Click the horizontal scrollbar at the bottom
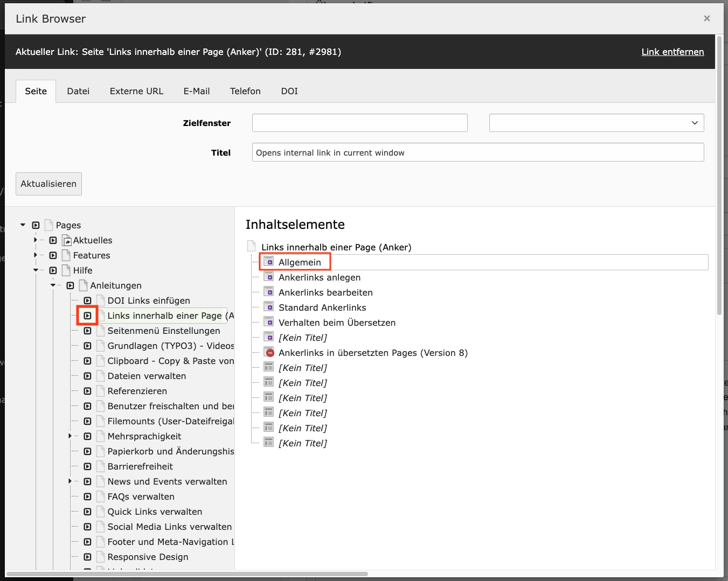 point(186,574)
